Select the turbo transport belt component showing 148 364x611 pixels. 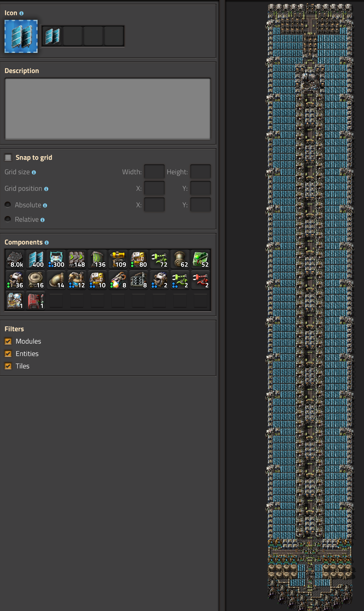(77, 259)
